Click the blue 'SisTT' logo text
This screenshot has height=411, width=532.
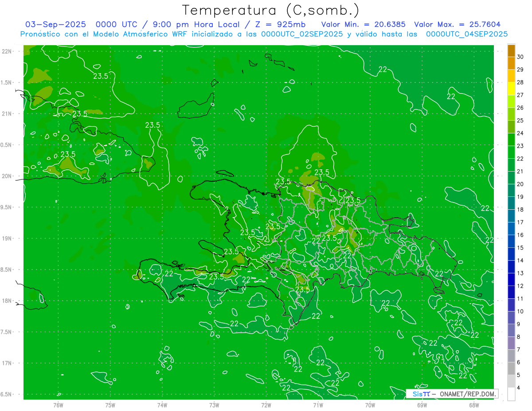pyautogui.click(x=421, y=394)
